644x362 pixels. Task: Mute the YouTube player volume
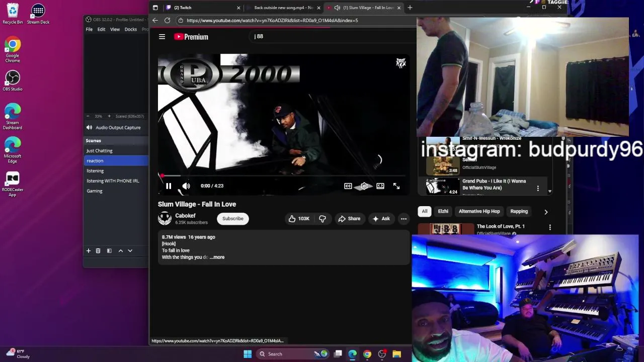(x=186, y=186)
